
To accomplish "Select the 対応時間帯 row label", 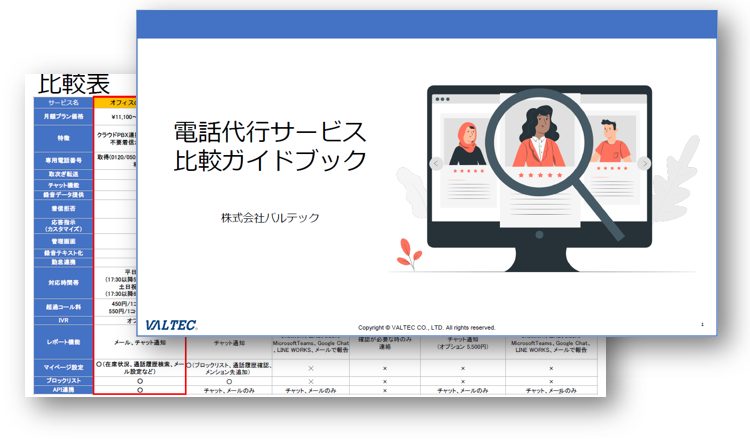I will pyautogui.click(x=64, y=283).
